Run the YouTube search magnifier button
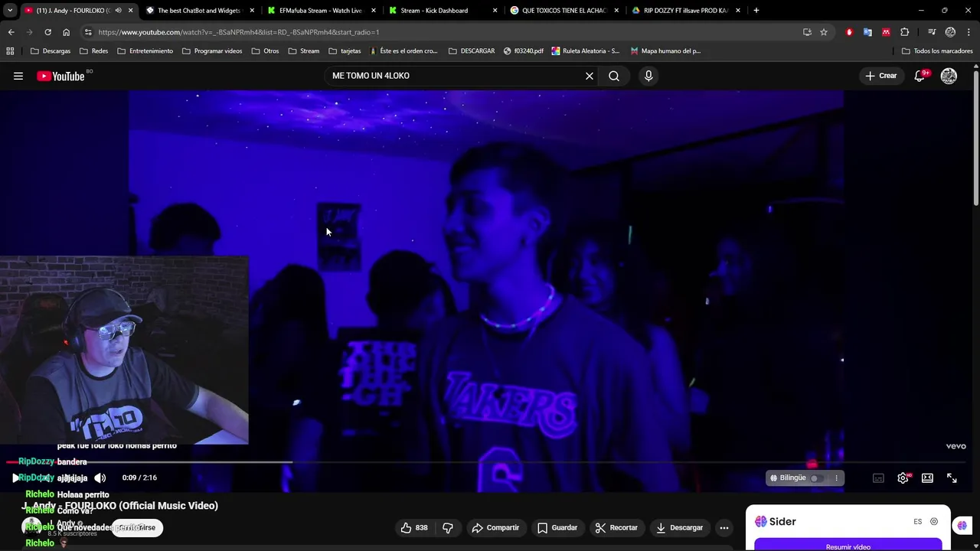The image size is (980, 551). [614, 76]
